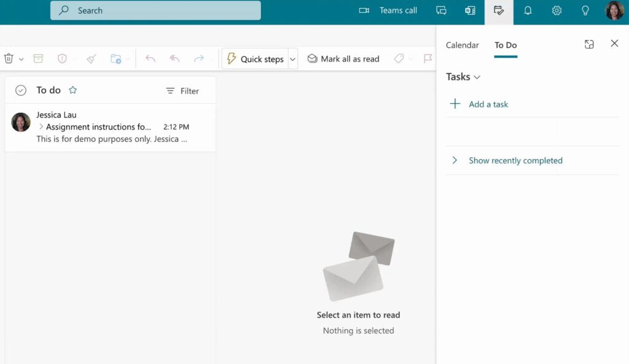Click the Reply arrow icon
629x364 pixels.
point(150,58)
